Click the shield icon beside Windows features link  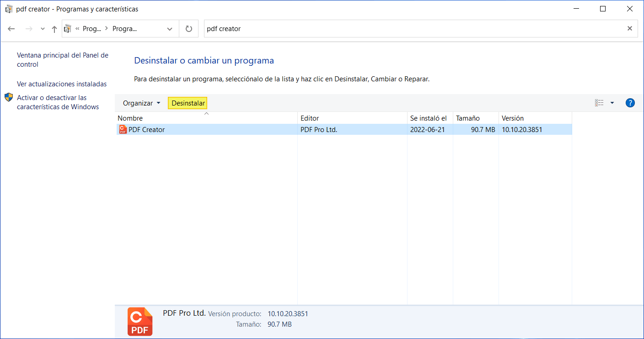[x=9, y=97]
